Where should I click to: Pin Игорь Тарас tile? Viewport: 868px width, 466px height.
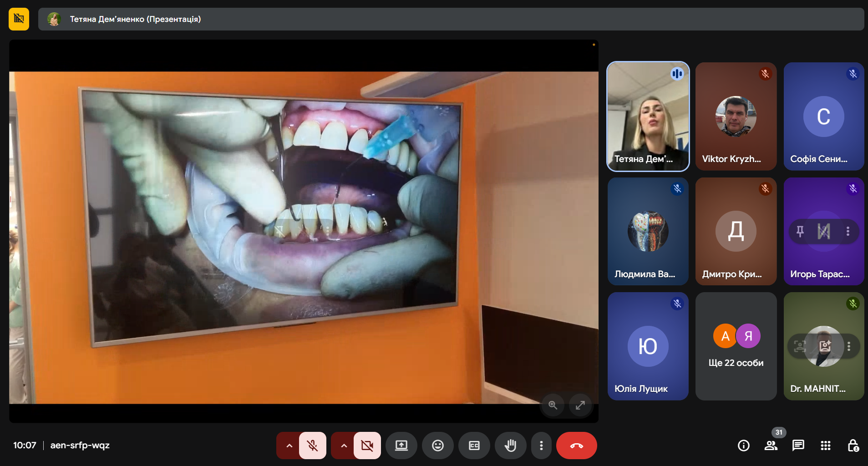(x=800, y=232)
